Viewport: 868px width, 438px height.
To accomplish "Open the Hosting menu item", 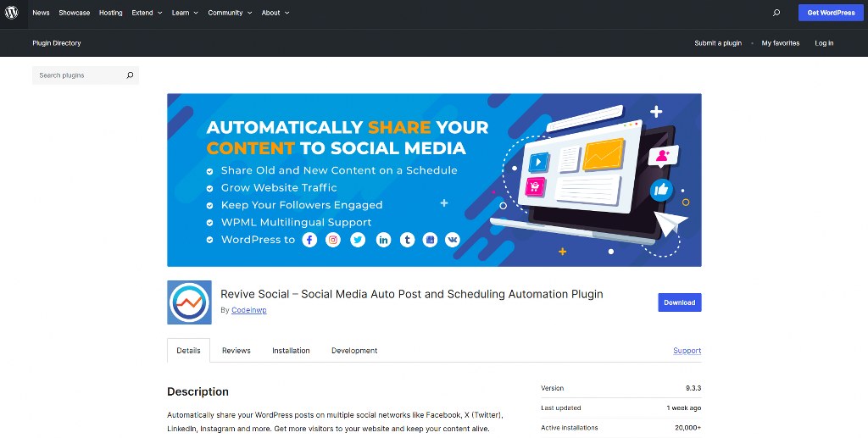I will [x=111, y=13].
